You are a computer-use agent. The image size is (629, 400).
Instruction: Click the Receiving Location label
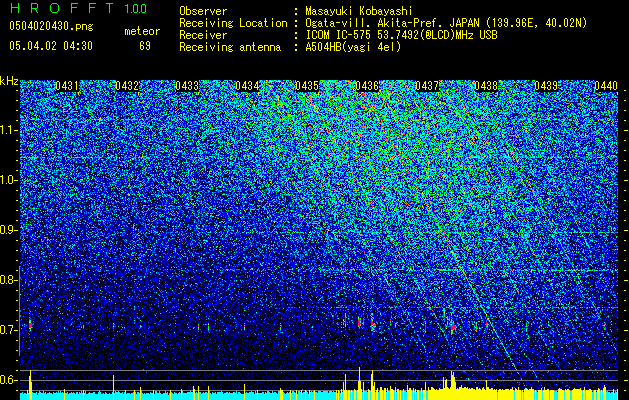click(x=233, y=23)
